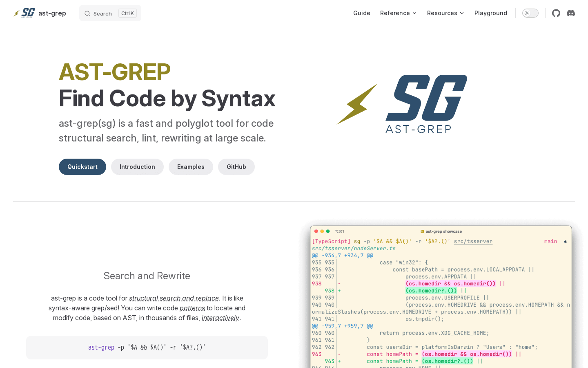
Task: Go to the Playground page
Action: pyautogui.click(x=491, y=13)
